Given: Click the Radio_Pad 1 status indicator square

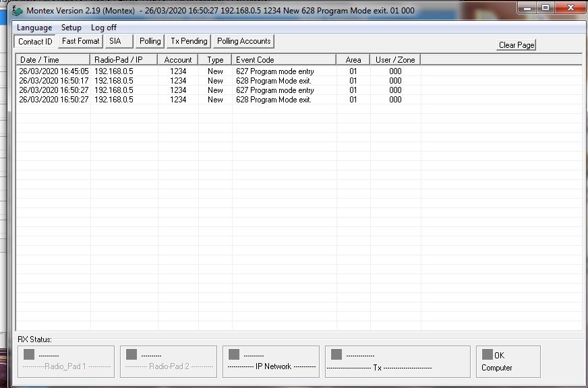Looking at the screenshot, I should click(29, 354).
